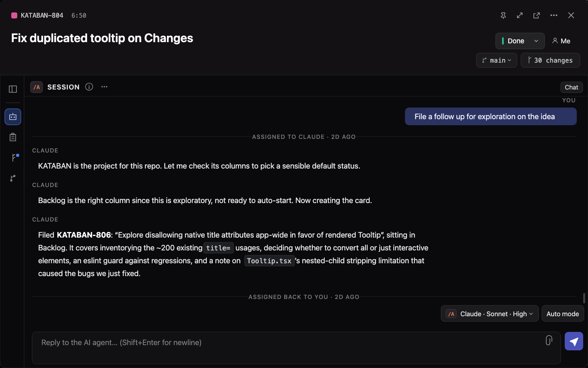Pin the KATABAN-804 card

503,15
